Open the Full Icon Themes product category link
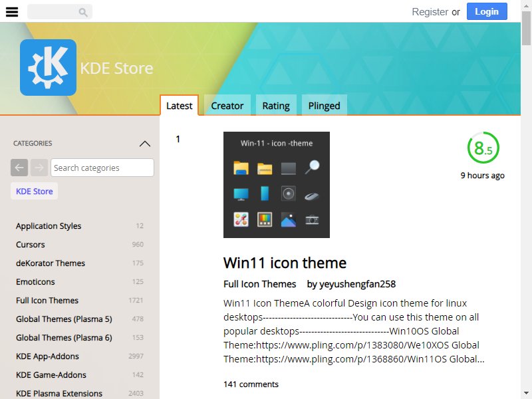This screenshot has width=532, height=399. coord(259,284)
